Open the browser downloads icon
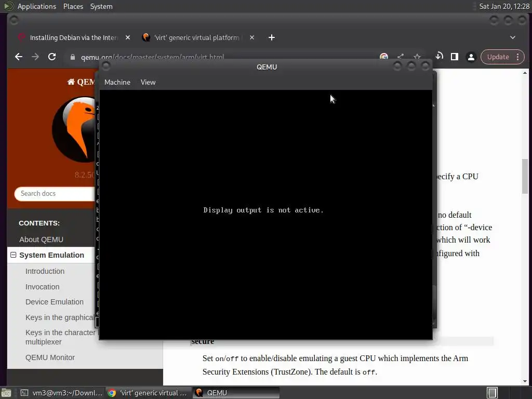532x399 pixels. tap(439, 56)
